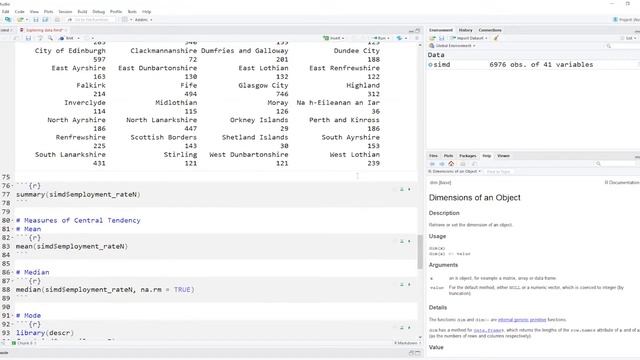640x360 pixels.
Task: Click the Help back arrow icon
Action: (x=432, y=164)
